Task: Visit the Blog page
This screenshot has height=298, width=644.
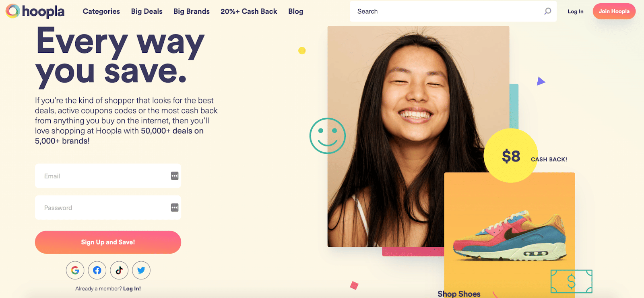Action: tap(296, 11)
